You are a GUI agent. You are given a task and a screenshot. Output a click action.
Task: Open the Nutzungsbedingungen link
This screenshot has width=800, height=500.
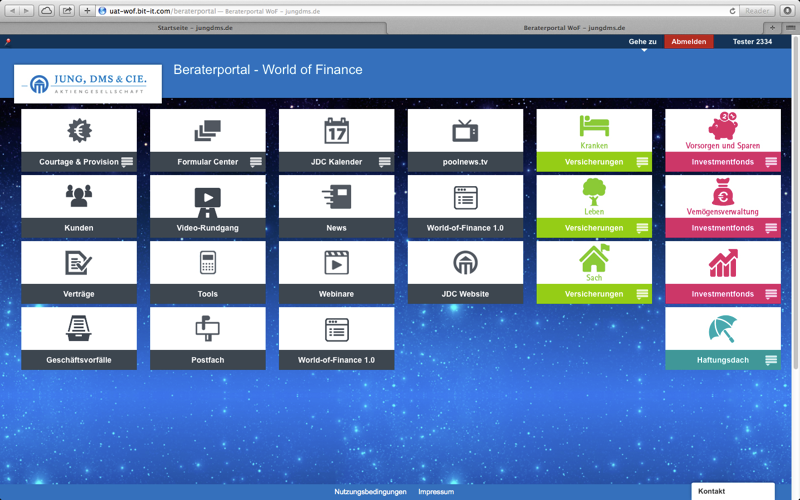pyautogui.click(x=370, y=492)
